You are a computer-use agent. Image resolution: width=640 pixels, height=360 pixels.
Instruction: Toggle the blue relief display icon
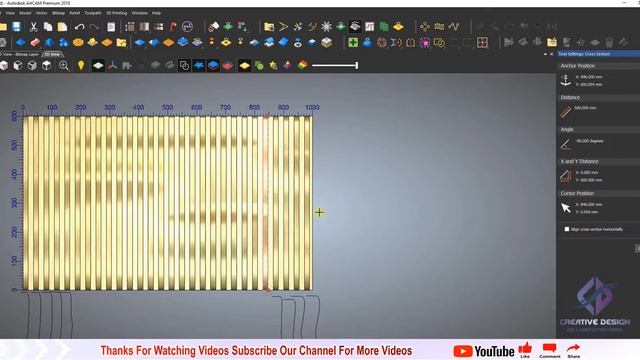click(x=213, y=65)
